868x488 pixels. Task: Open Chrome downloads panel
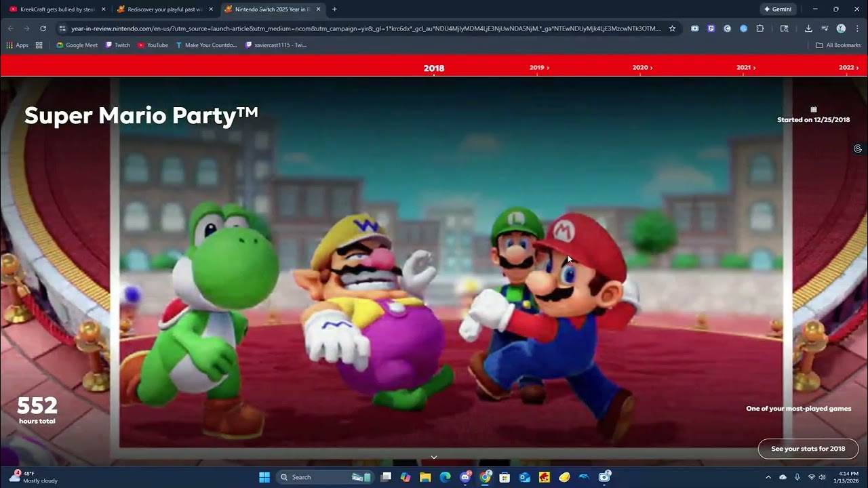coord(808,28)
